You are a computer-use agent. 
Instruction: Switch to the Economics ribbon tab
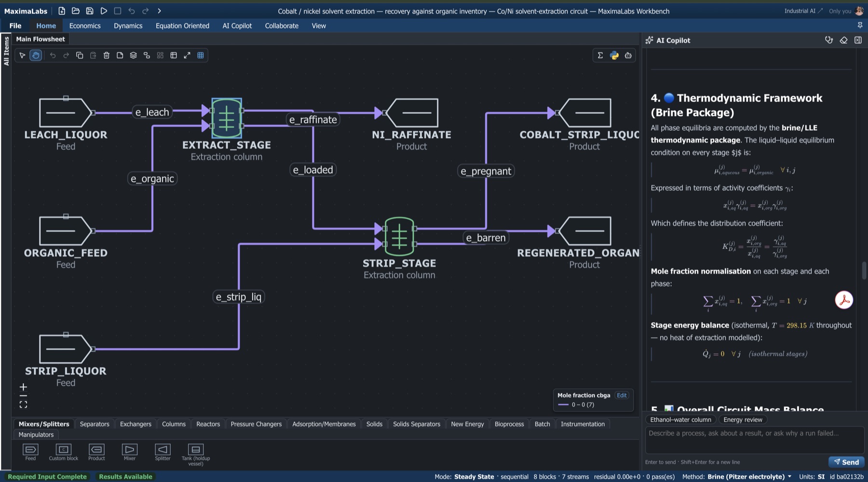pyautogui.click(x=85, y=26)
